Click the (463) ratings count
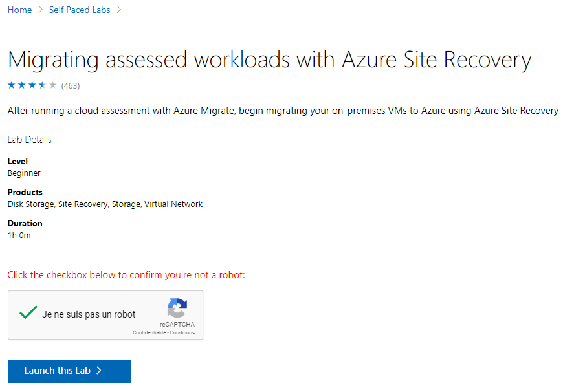563x392 pixels. tap(71, 86)
